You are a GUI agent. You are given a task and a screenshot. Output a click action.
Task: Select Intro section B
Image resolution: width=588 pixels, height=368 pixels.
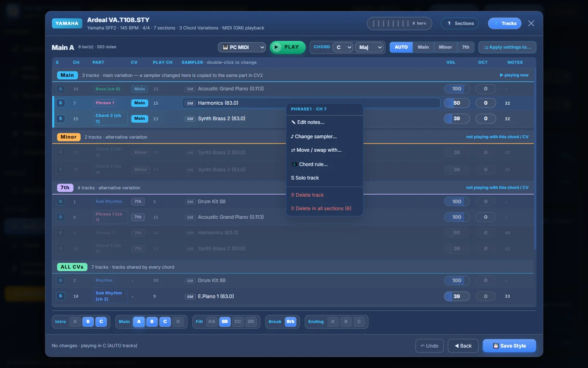[x=88, y=322]
